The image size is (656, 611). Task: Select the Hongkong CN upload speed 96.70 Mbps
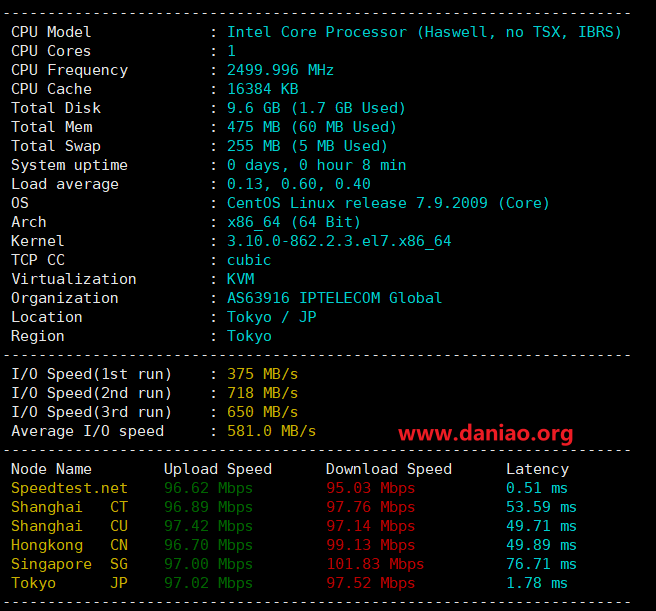[208, 545]
